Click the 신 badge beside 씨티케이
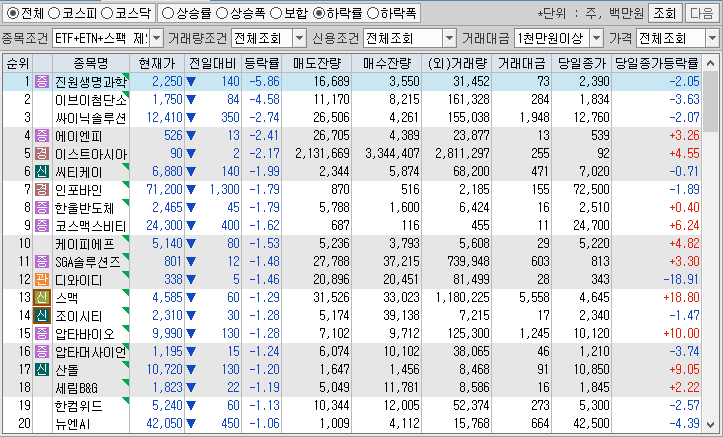 tap(42, 171)
